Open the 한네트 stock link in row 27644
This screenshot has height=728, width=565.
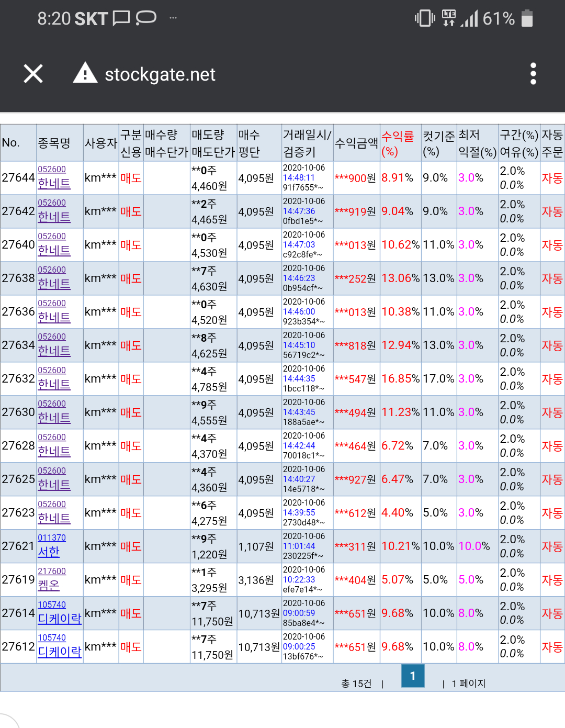(54, 184)
